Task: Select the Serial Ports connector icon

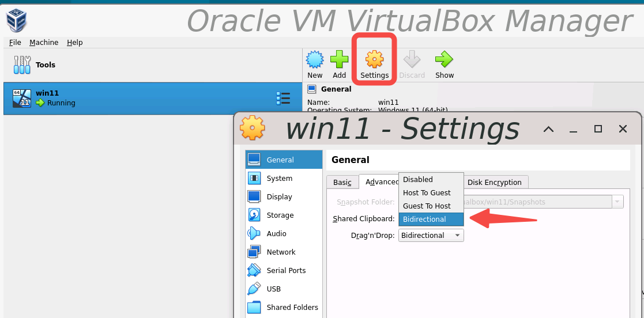Action: point(254,270)
